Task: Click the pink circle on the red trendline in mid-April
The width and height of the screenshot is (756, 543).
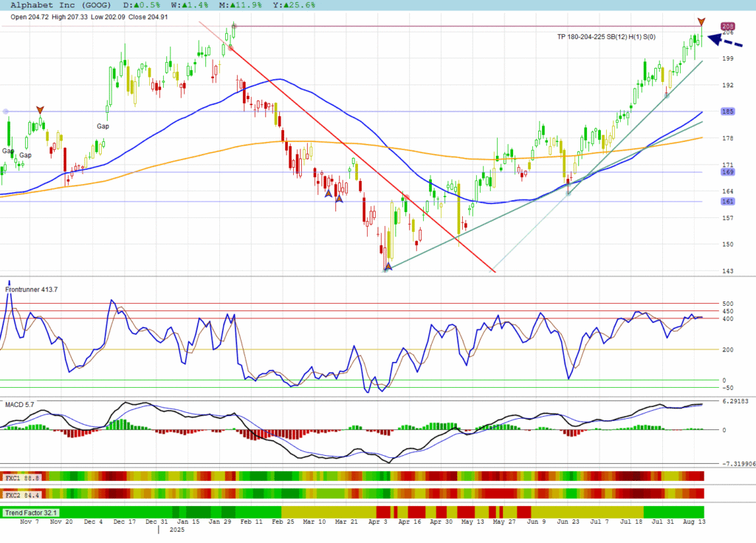Action: (x=407, y=197)
